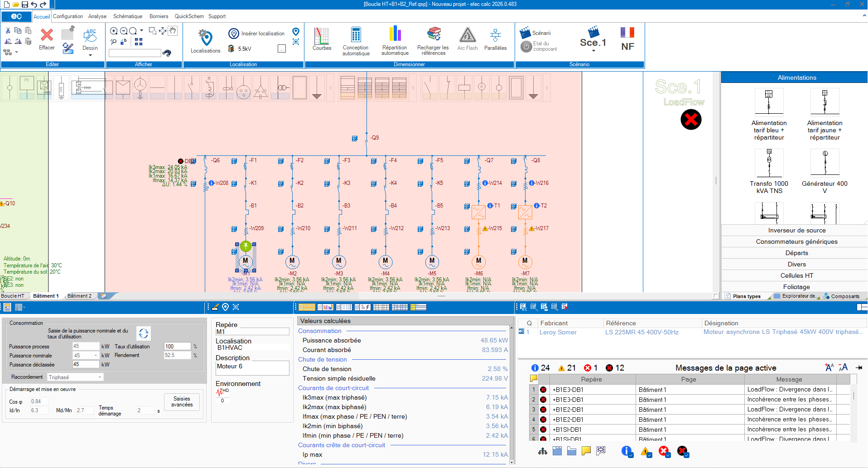Expand the Cellules HT section
The height and width of the screenshot is (468, 868).
[x=796, y=275]
